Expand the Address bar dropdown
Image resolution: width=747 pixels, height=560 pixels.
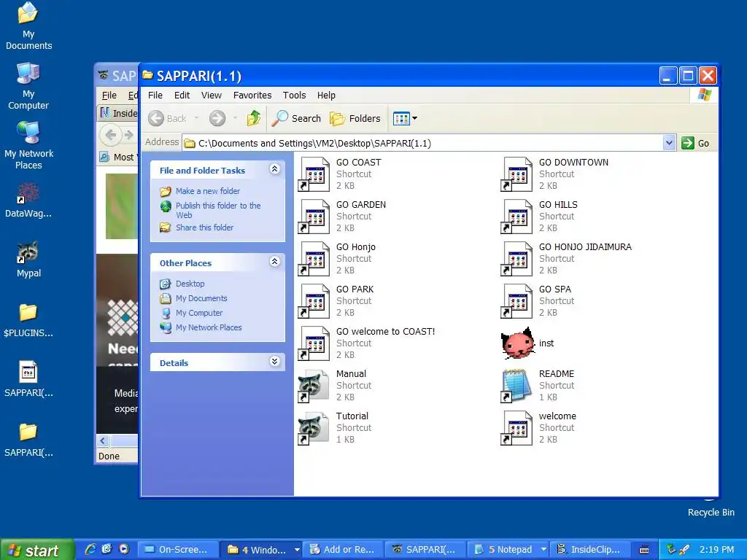click(x=669, y=143)
